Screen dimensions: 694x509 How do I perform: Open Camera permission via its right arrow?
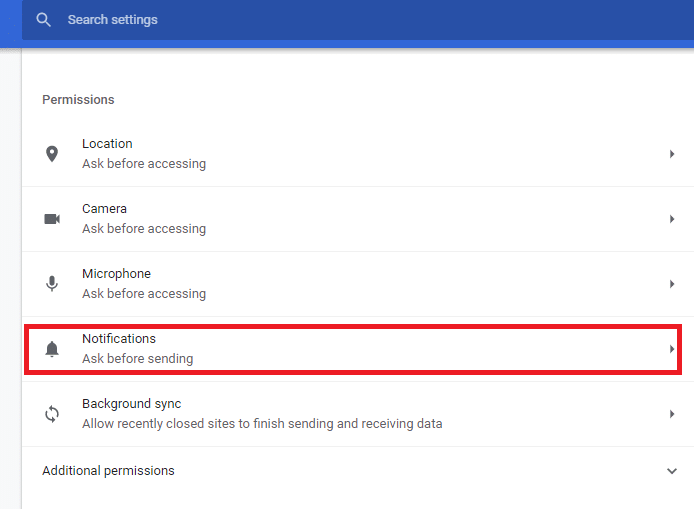672,219
